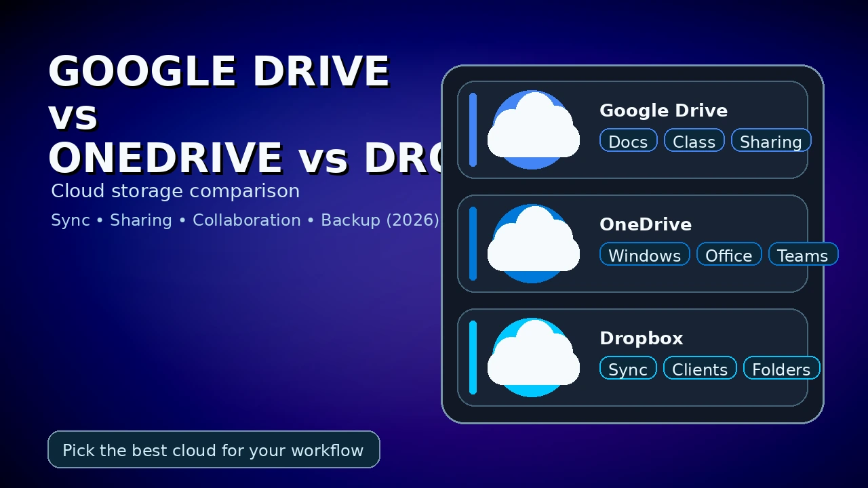
Task: Select the OneDrive cloud icon
Action: pos(533,243)
